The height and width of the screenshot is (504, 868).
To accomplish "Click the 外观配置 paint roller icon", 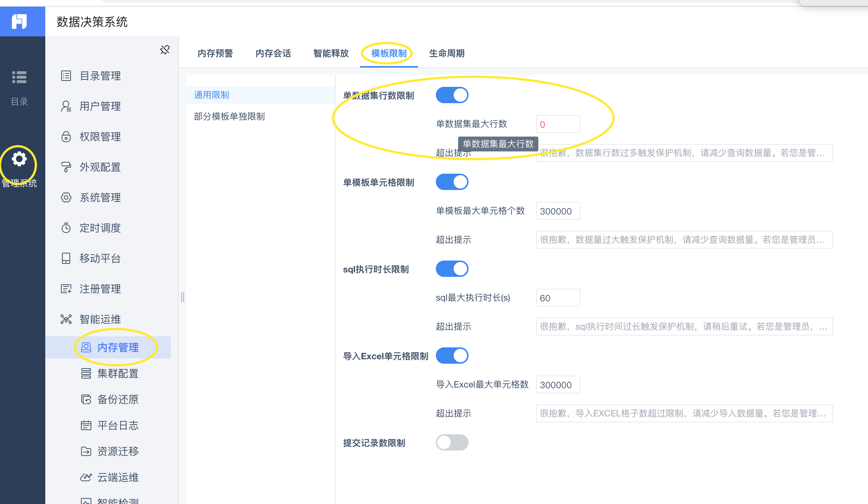I will pos(66,167).
